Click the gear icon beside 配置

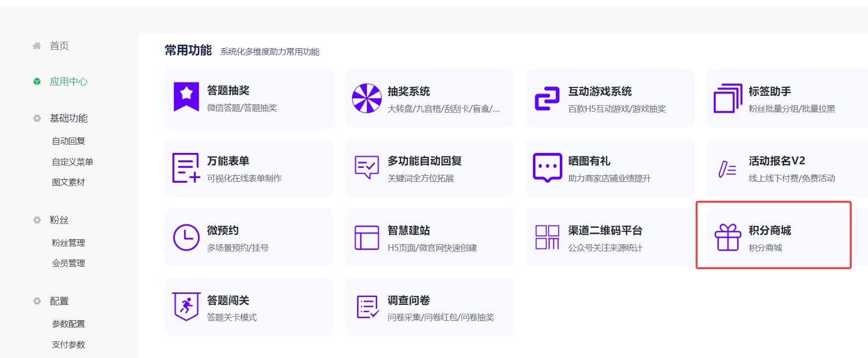[37, 301]
